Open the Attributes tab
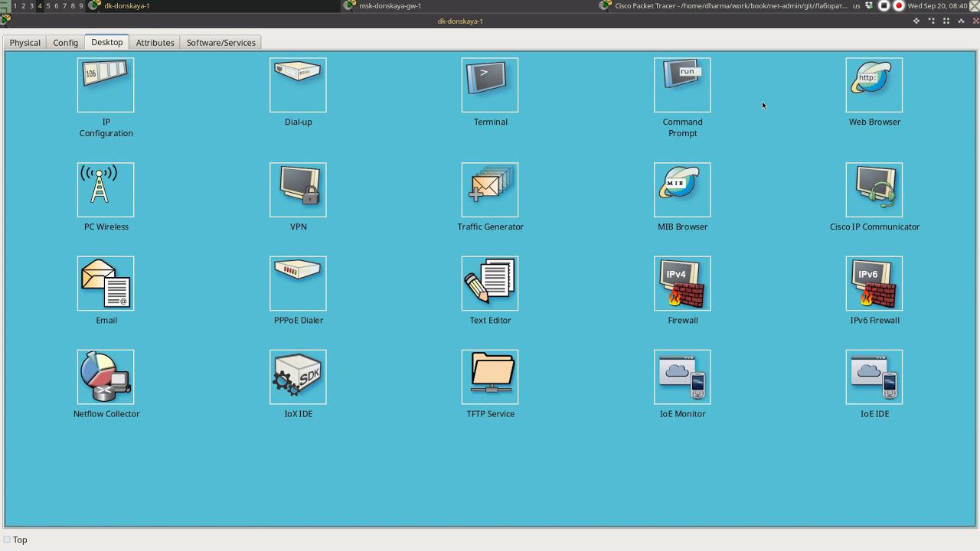Screen dimensions: 980x551 pos(155,43)
